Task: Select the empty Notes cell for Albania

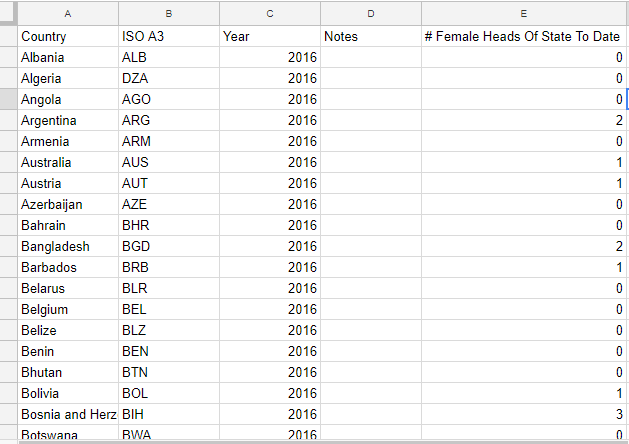Action: [371, 57]
